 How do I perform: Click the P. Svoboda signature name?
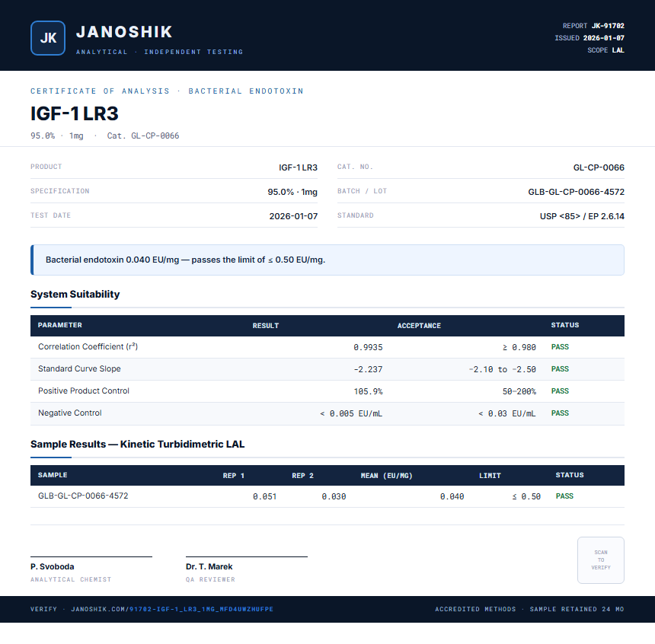tap(53, 566)
